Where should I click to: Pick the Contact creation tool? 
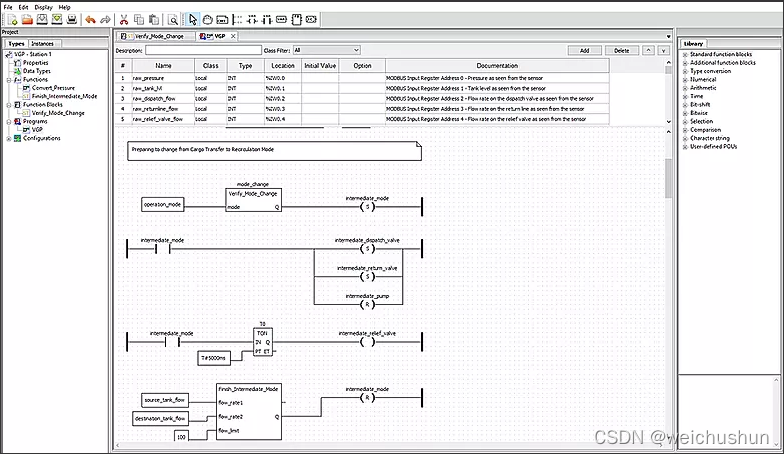[x=267, y=20]
